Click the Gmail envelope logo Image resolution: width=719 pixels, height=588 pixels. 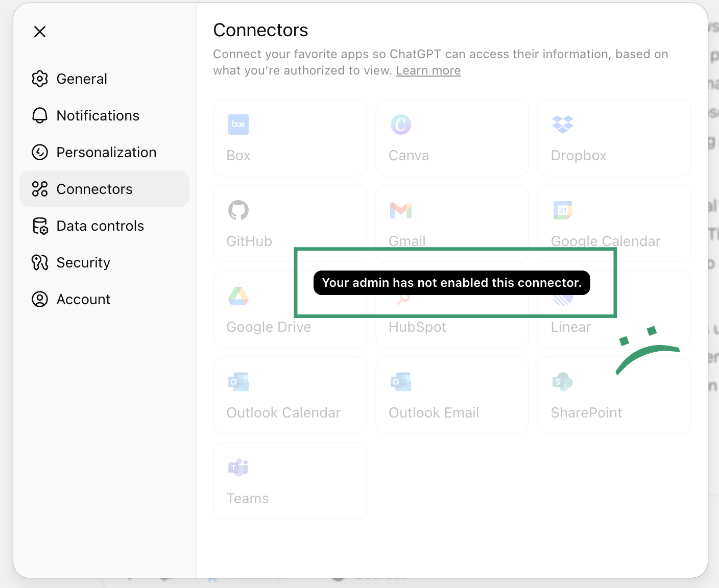[x=401, y=210]
